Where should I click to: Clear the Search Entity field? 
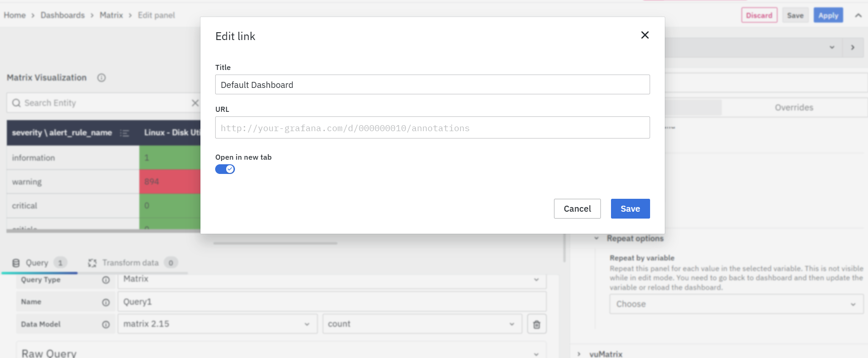[x=195, y=103]
